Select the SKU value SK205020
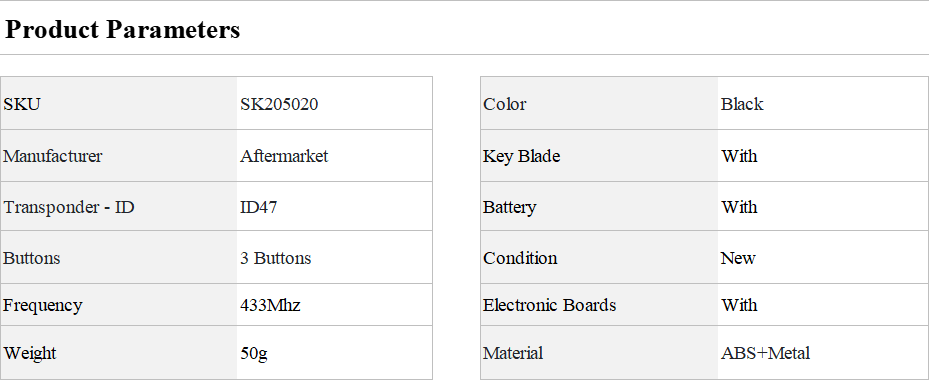Viewport: 929px width, 380px height. point(278,104)
